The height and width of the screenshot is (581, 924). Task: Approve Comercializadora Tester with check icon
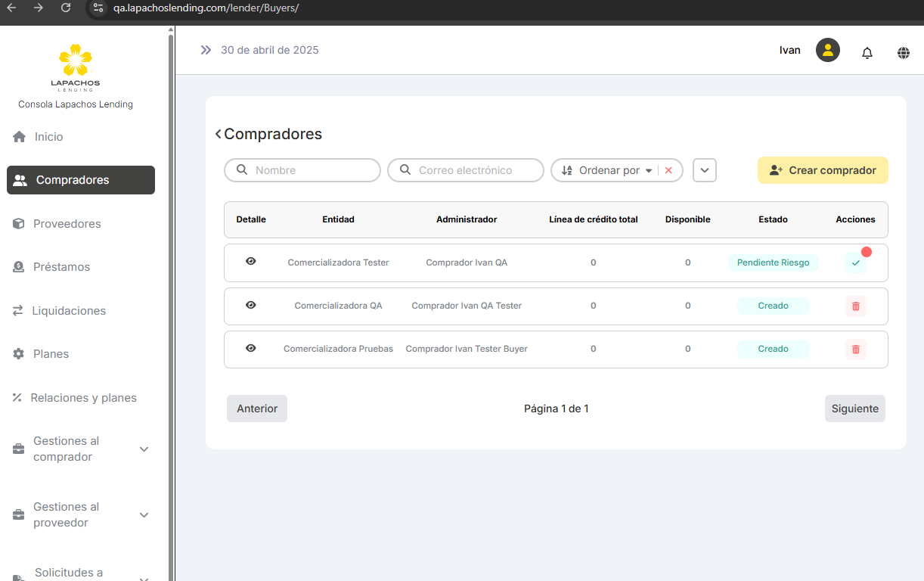855,263
